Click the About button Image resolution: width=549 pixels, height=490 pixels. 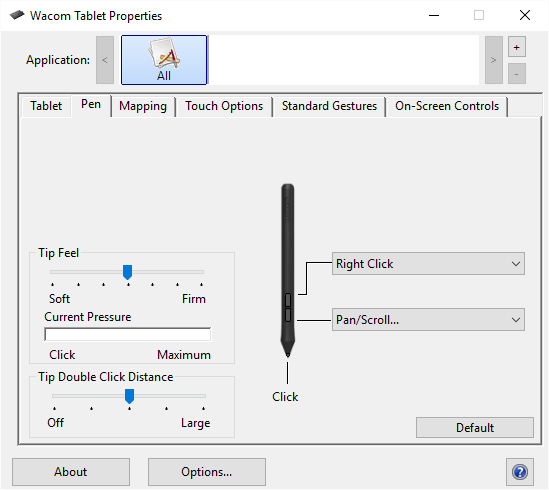tap(71, 472)
